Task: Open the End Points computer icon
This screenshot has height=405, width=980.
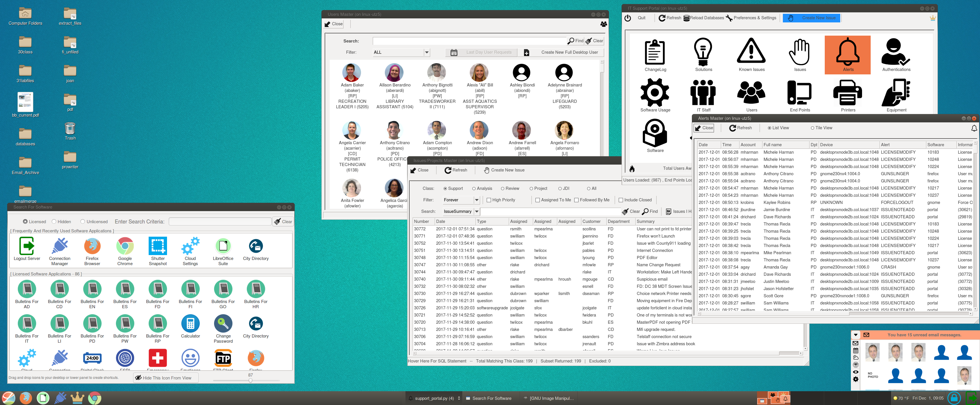Action: [800, 95]
